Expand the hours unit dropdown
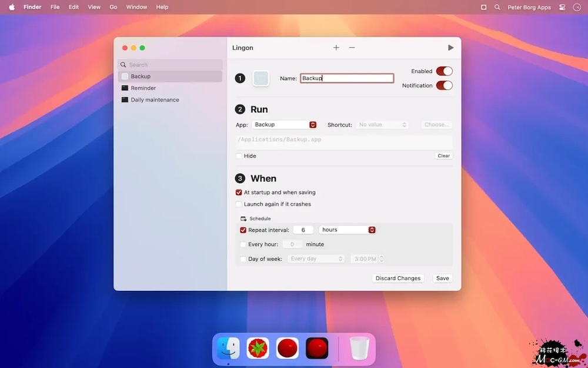 click(x=347, y=230)
